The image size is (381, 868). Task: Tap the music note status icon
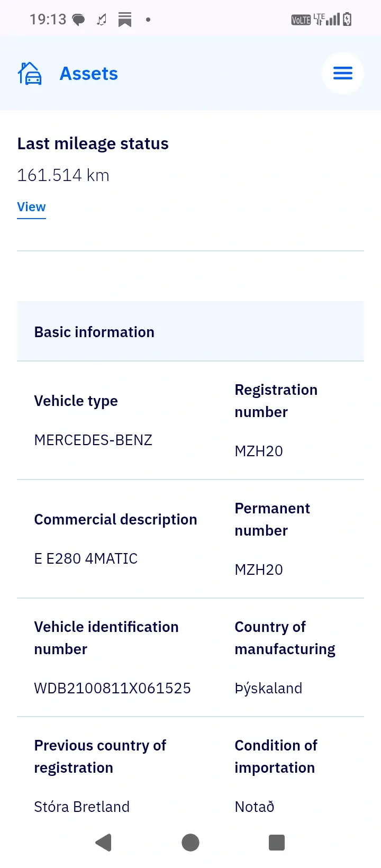point(102,20)
